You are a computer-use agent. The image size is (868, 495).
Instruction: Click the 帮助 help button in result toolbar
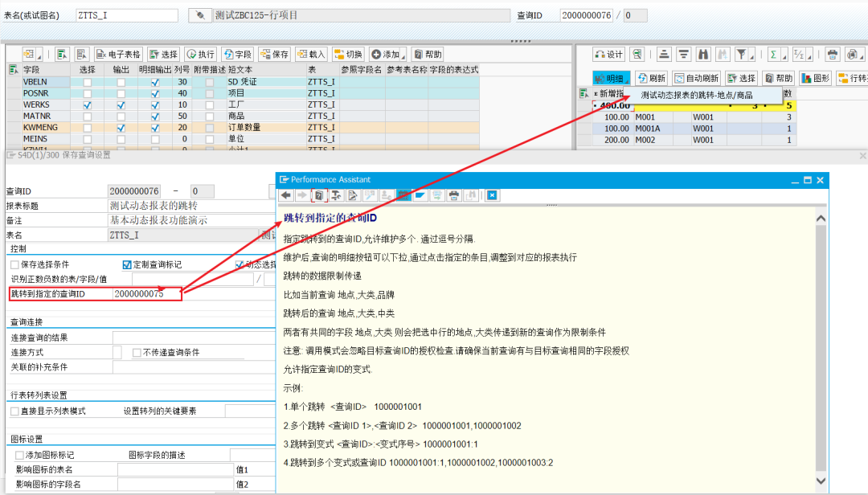pyautogui.click(x=778, y=78)
